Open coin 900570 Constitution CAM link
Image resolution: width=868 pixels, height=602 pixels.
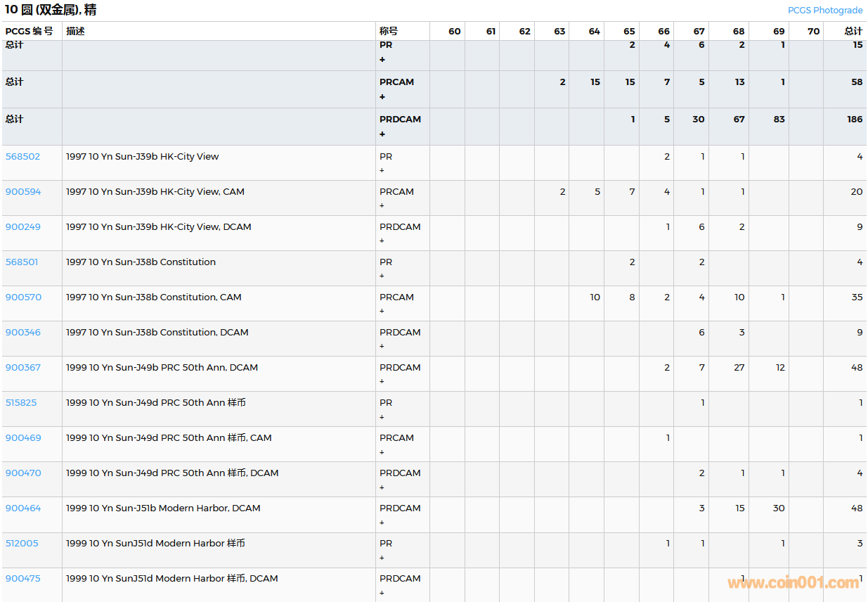23,297
